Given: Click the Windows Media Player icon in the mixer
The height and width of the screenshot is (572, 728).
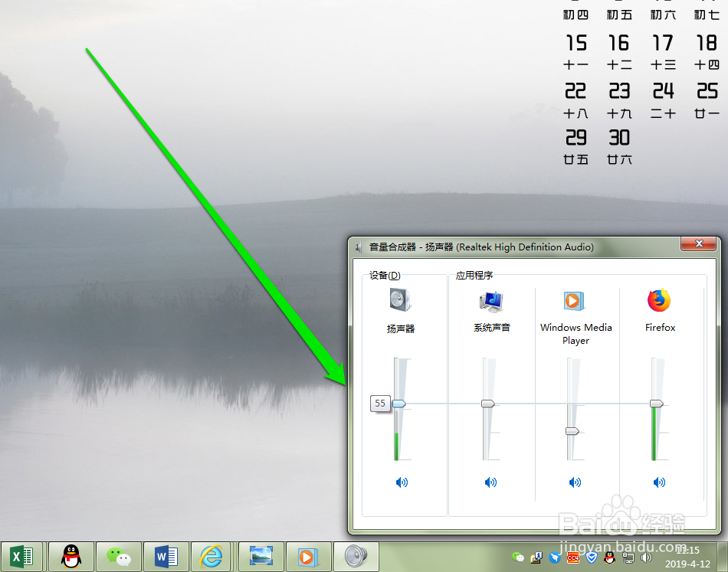Looking at the screenshot, I should pos(574,301).
